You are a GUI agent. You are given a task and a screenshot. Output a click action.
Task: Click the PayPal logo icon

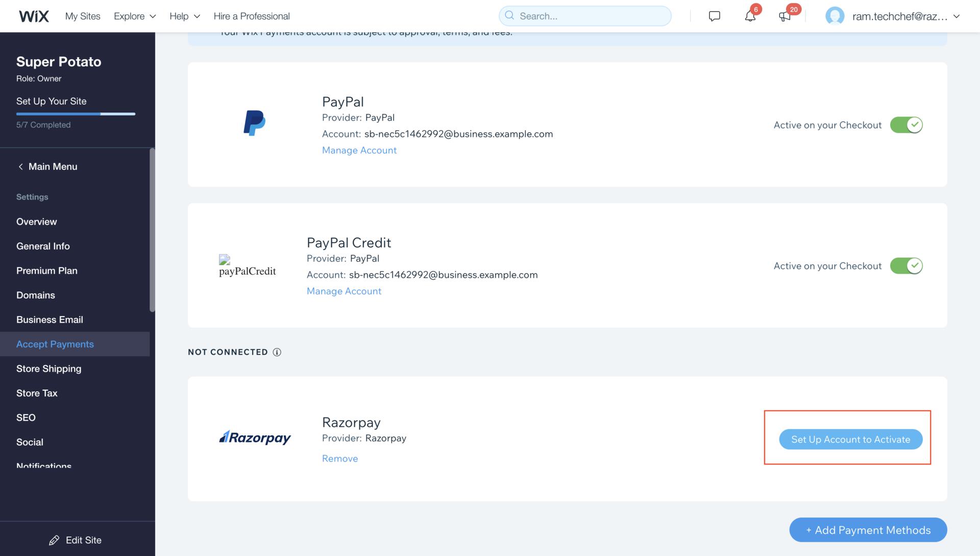click(254, 123)
